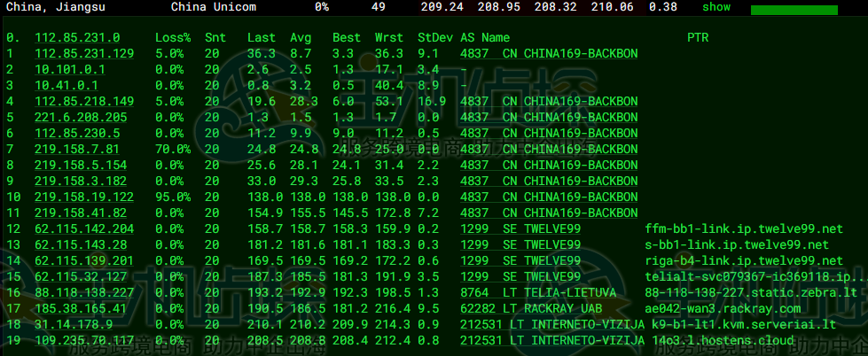Open IP link 62.115.143.28
This screenshot has width=868, height=356.
point(81,245)
